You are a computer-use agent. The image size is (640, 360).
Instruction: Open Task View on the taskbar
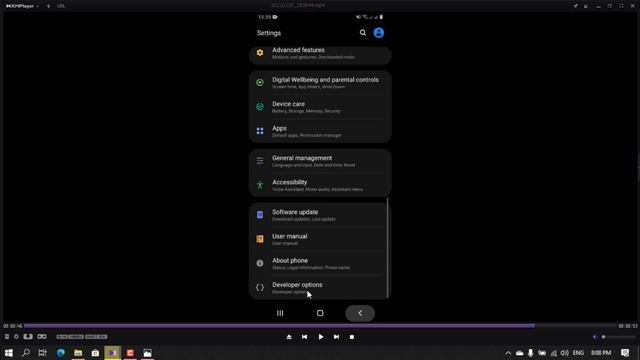tap(42, 353)
